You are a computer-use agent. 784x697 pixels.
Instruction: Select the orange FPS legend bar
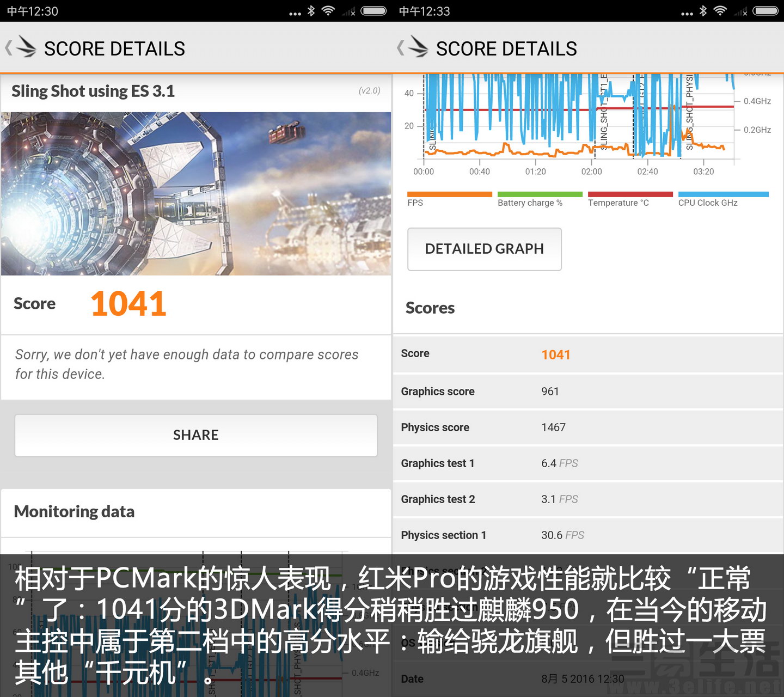(x=450, y=194)
